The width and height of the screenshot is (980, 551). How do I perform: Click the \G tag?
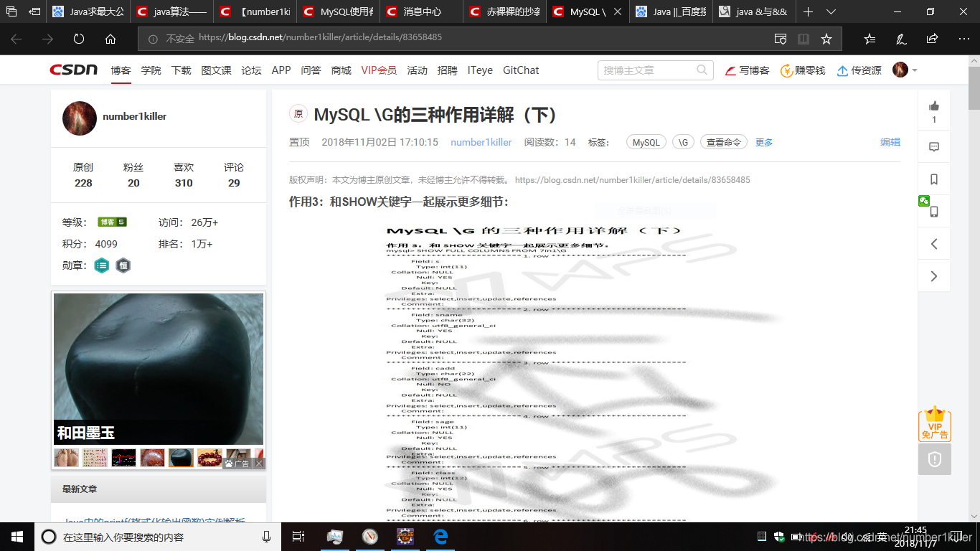683,142
